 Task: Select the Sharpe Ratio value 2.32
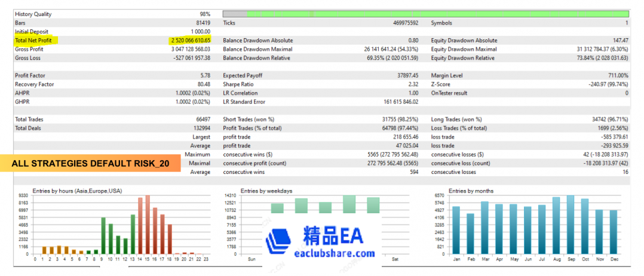(x=413, y=84)
